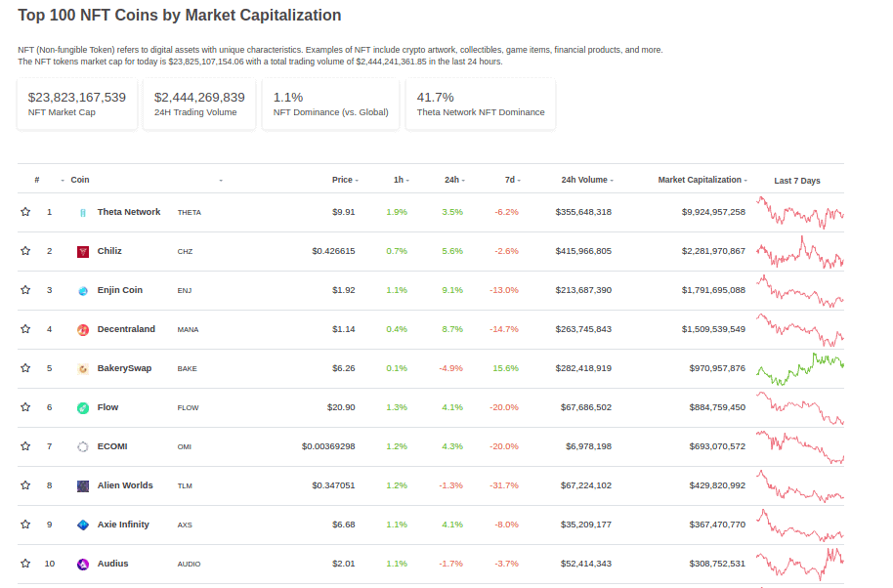Click BakerySwap's 7d change 15.6%
Viewport: 893px width, 588px height.
coord(506,368)
